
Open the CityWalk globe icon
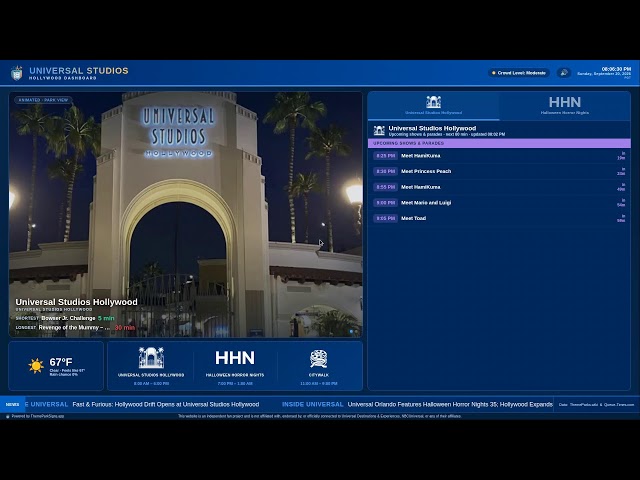(319, 359)
